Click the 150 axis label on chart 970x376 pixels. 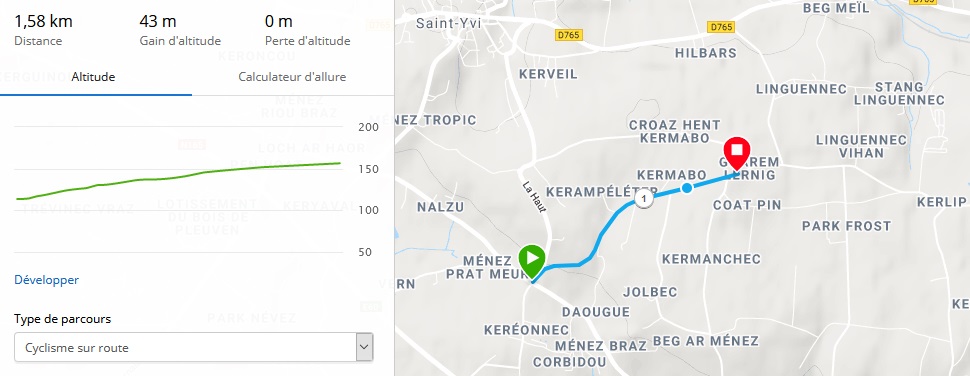(x=368, y=169)
